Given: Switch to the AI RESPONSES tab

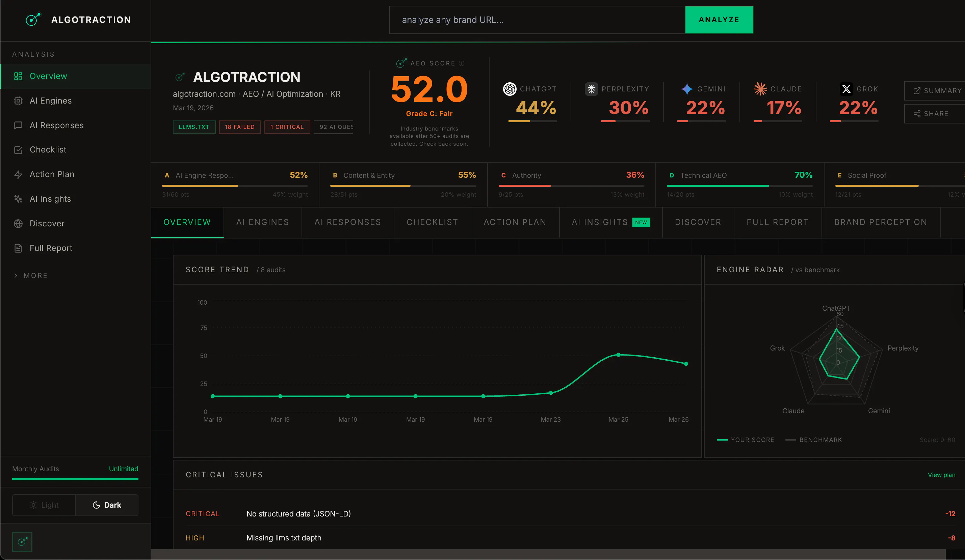Looking at the screenshot, I should (348, 222).
